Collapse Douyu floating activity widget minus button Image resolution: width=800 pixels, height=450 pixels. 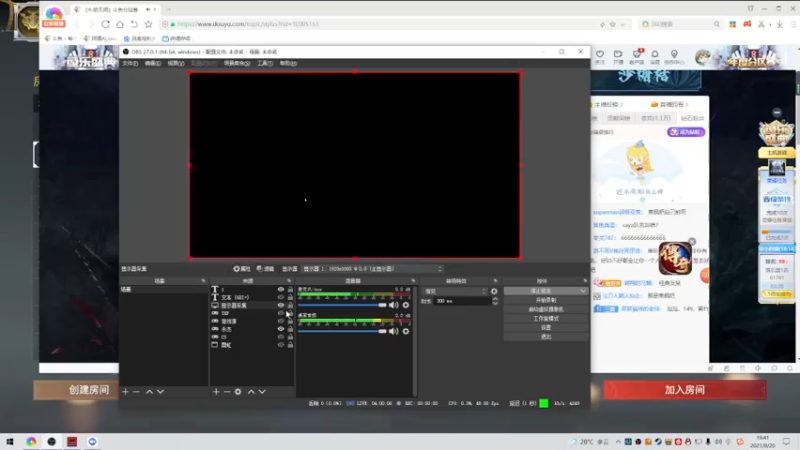tap(777, 112)
